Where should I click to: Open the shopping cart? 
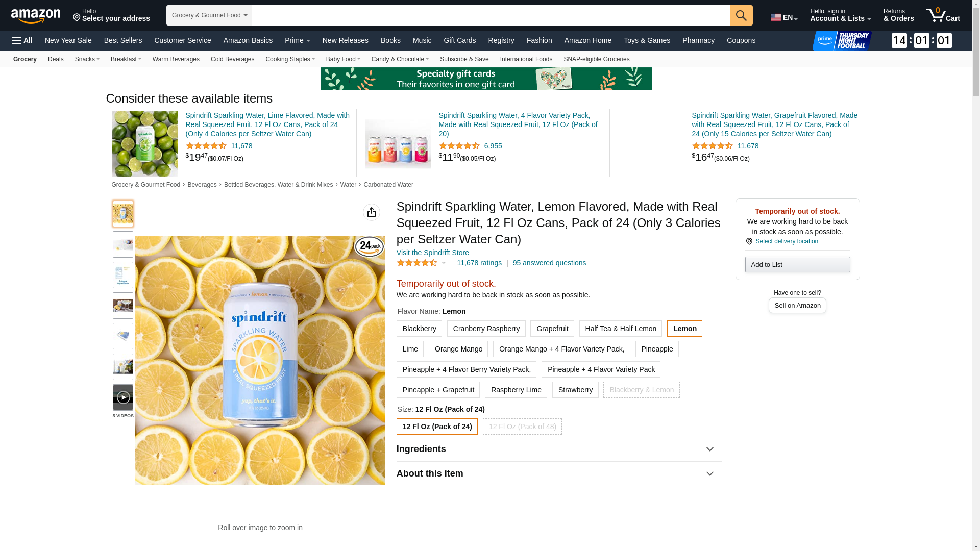943,15
